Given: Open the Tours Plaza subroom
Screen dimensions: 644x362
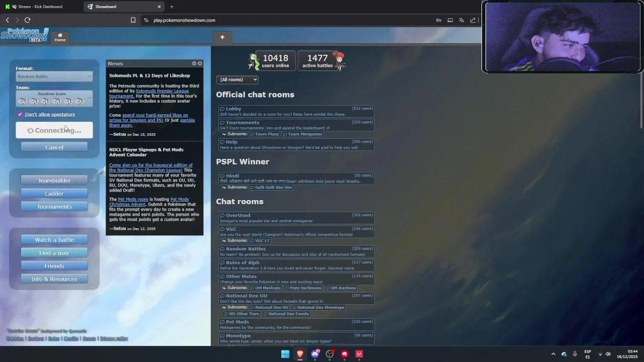Looking at the screenshot, I should point(265,134).
